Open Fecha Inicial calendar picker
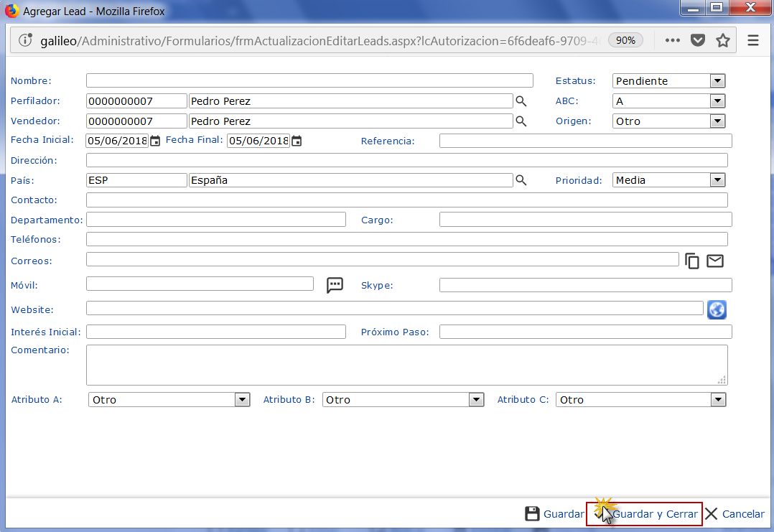This screenshot has height=532, width=774. click(155, 141)
